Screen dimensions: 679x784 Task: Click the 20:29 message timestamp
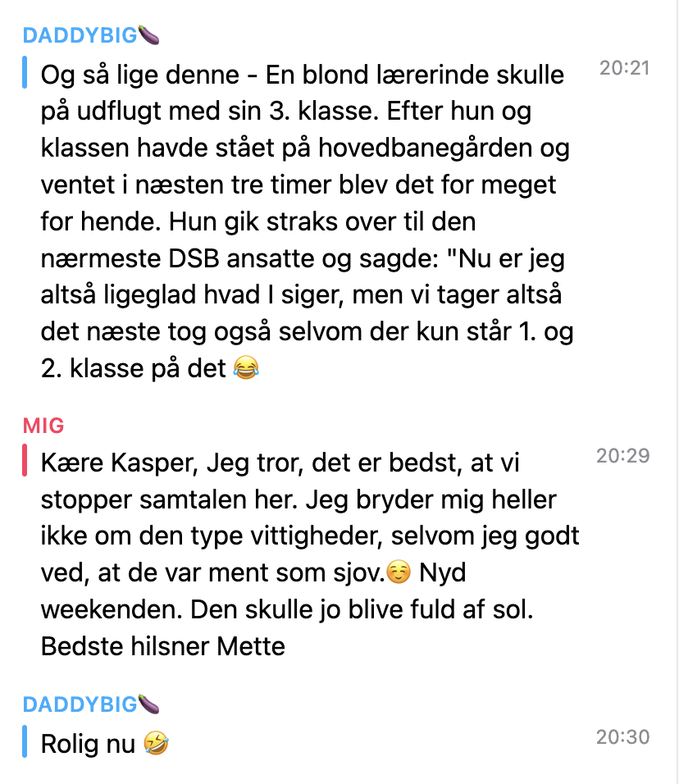pos(622,456)
